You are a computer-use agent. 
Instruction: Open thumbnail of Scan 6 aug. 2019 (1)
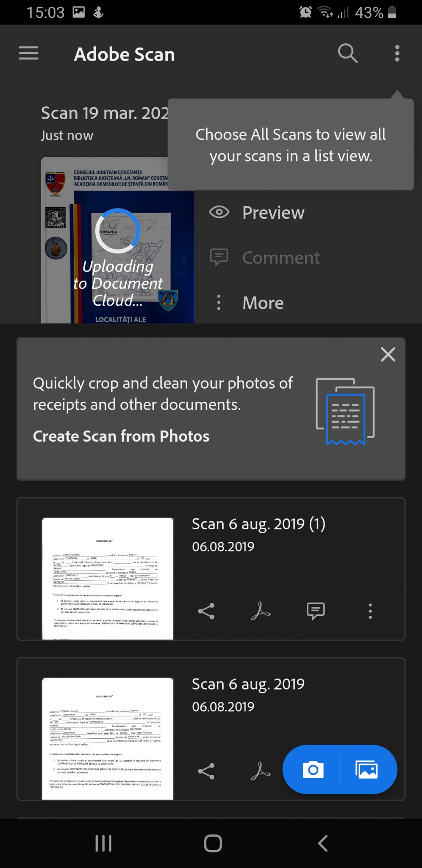[108, 578]
